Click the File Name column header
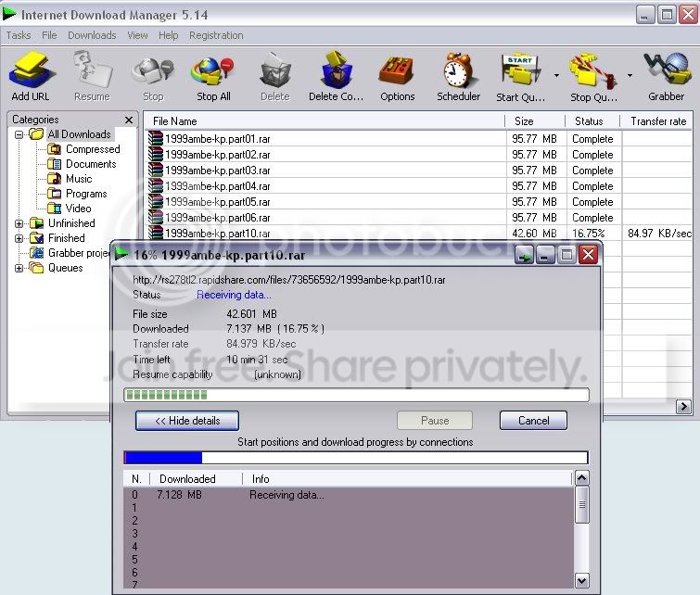Image resolution: width=700 pixels, height=595 pixels. coord(325,121)
